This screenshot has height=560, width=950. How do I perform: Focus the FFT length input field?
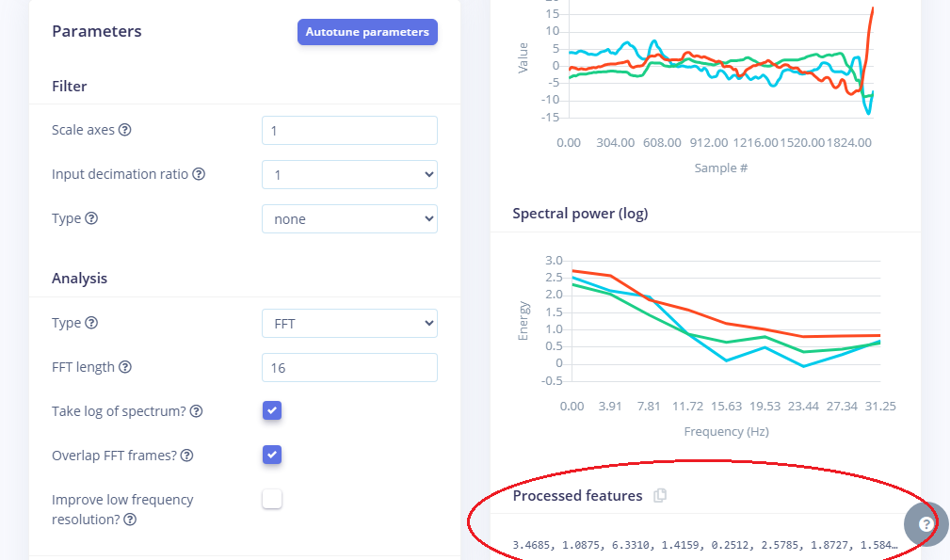click(349, 368)
